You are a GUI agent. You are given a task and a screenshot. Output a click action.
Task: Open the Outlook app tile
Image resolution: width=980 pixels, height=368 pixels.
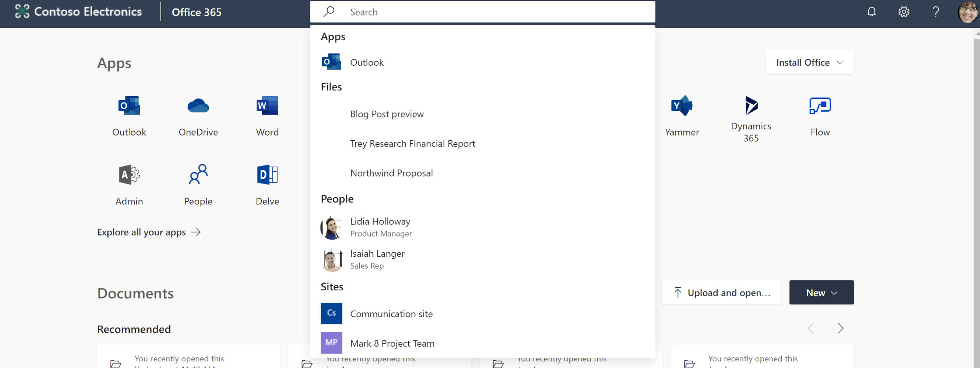[129, 116]
